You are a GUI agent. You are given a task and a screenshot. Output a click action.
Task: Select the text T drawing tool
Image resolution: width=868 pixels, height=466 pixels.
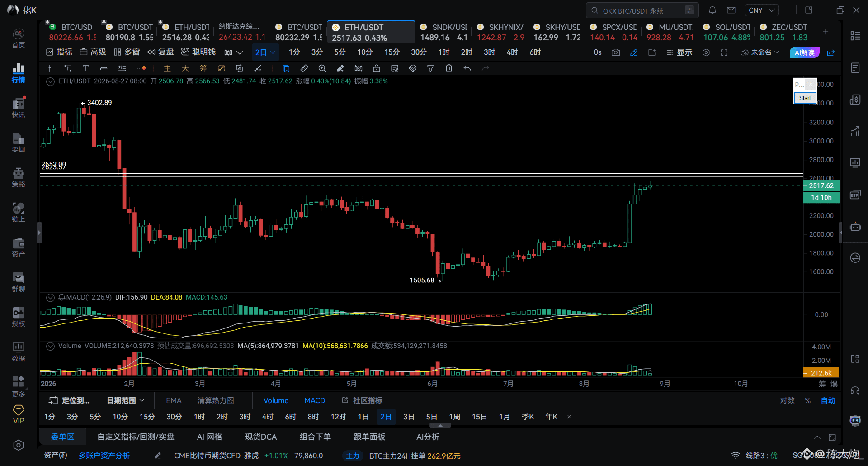[85, 68]
